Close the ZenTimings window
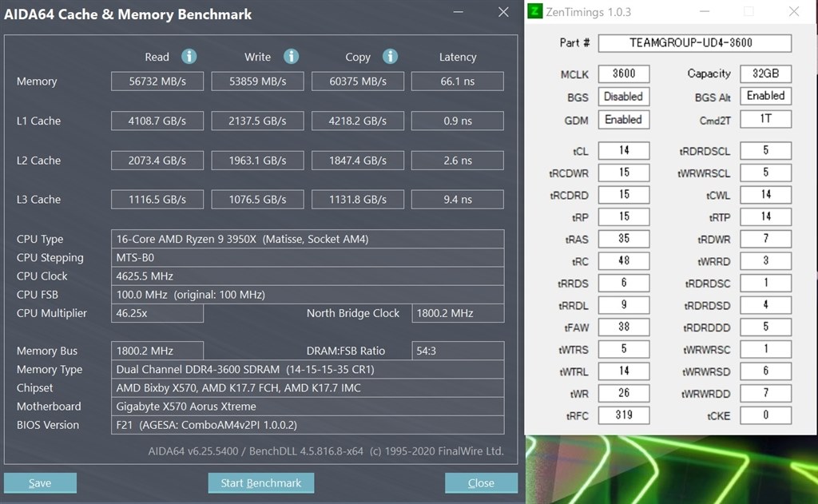The width and height of the screenshot is (818, 504). coord(794,11)
